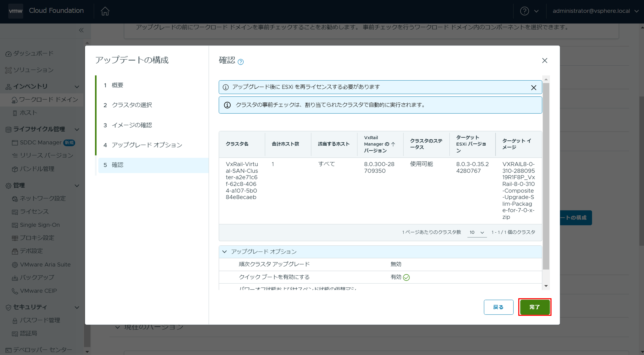Open デベロッパー センター in sidebar
This screenshot has height=355, width=644.
click(42, 350)
